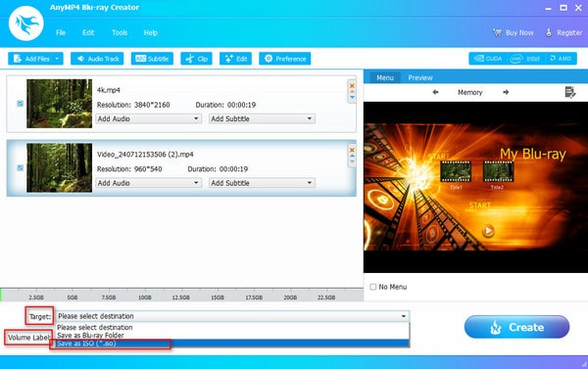Toggle CUDA acceleration
This screenshot has height=369, width=588.
488,59
